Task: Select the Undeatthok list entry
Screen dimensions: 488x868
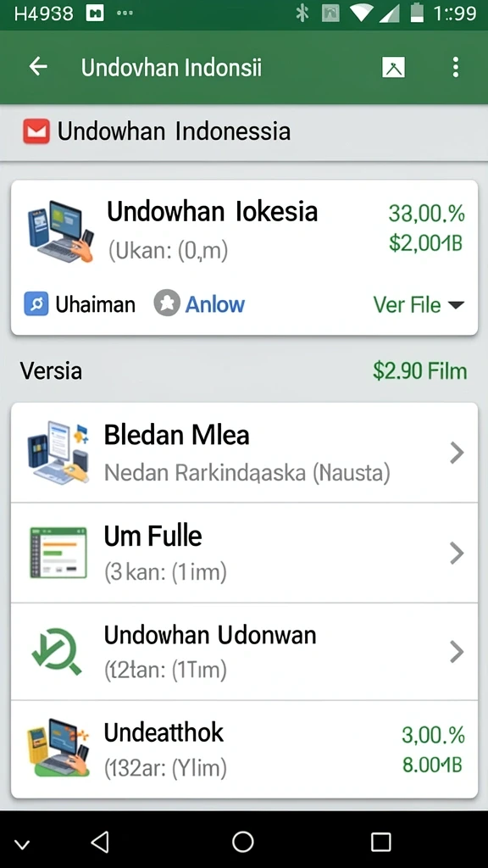Action: (x=244, y=749)
